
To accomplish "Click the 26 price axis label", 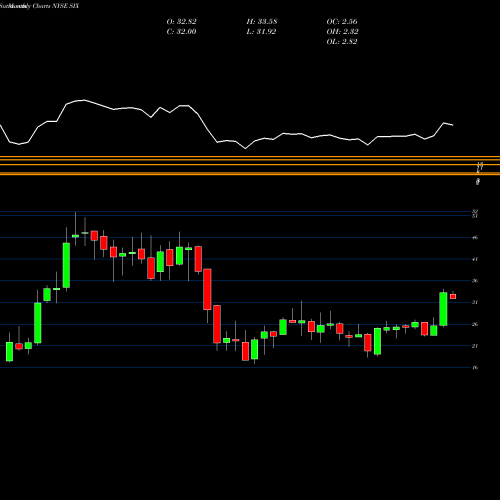I will click(x=475, y=324).
